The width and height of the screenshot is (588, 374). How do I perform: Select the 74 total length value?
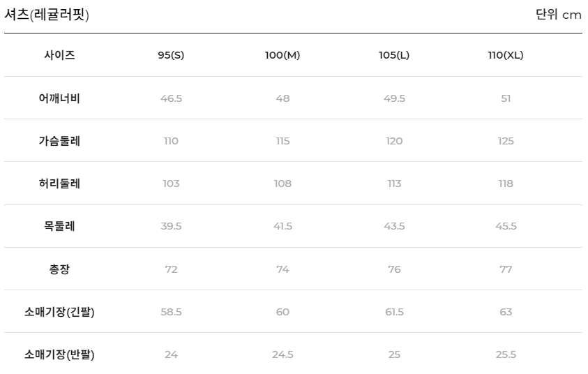point(282,269)
